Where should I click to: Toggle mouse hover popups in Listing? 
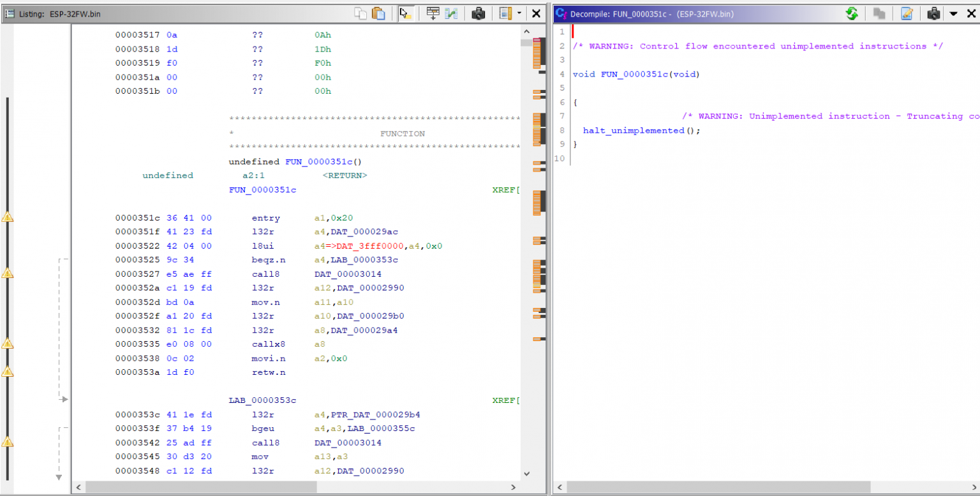405,13
